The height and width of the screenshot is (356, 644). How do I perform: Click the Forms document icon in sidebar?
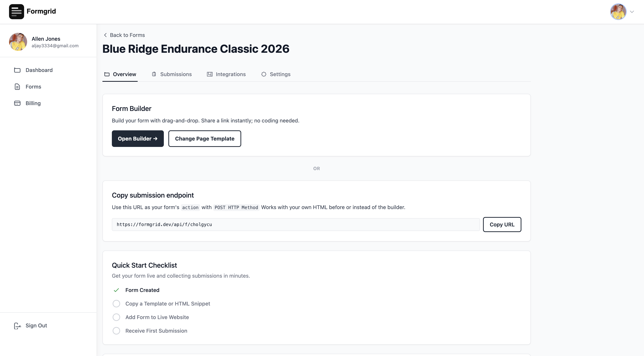coord(17,87)
